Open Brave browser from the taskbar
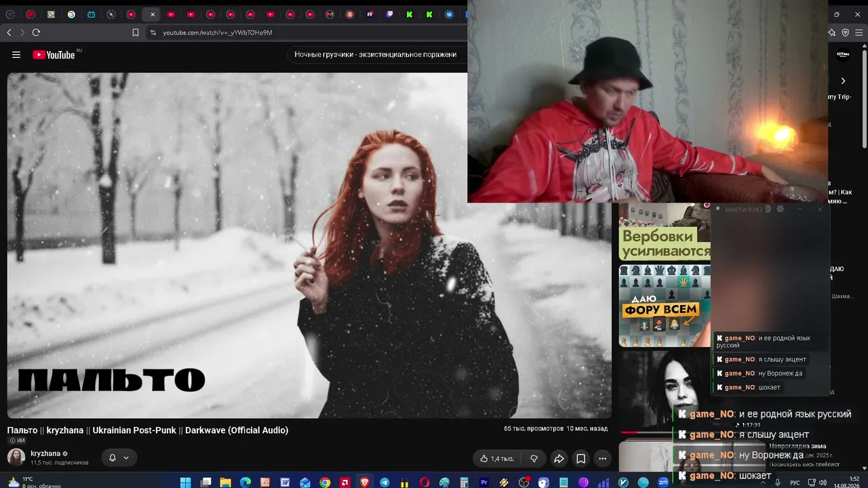 (365, 483)
